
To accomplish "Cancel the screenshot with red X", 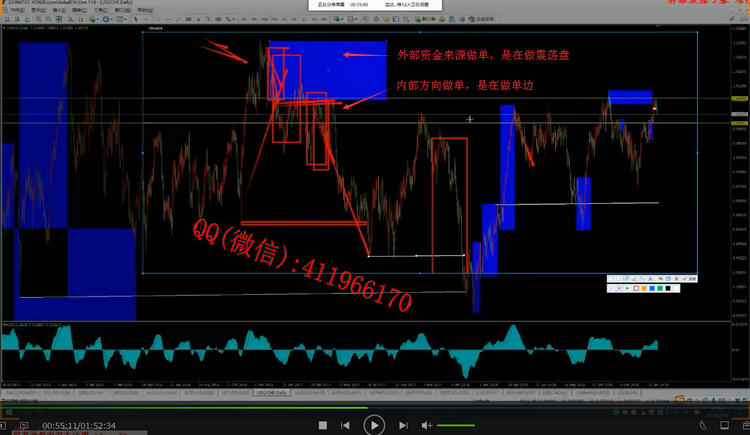I will point(676,279).
